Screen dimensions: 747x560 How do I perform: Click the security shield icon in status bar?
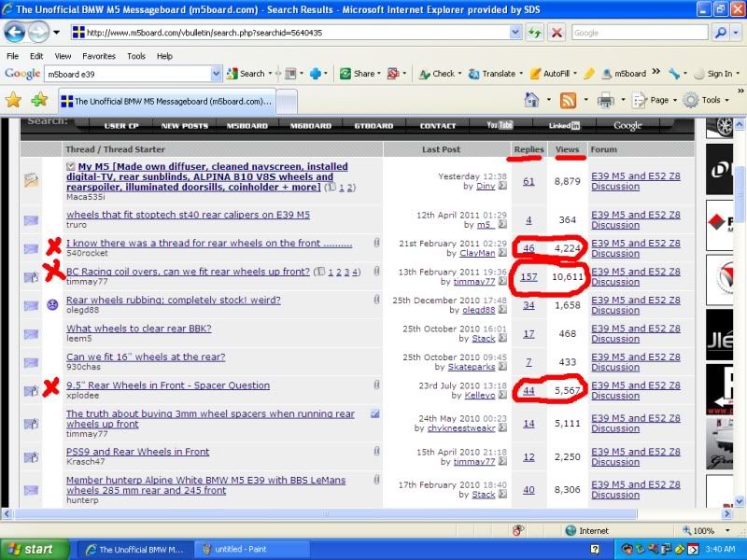[519, 530]
